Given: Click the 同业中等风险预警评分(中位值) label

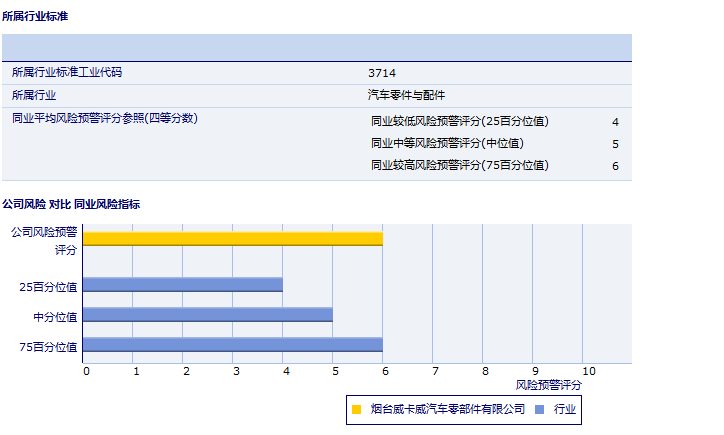Looking at the screenshot, I should pos(447,143).
